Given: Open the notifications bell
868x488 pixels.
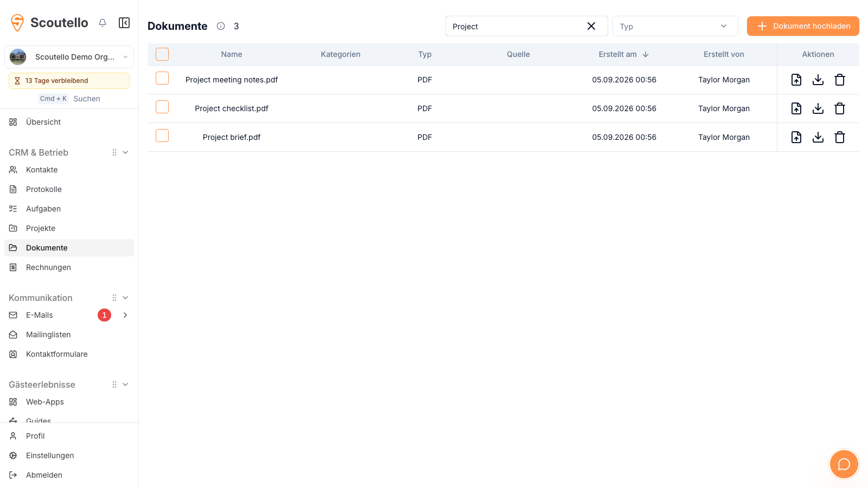Looking at the screenshot, I should 103,23.
